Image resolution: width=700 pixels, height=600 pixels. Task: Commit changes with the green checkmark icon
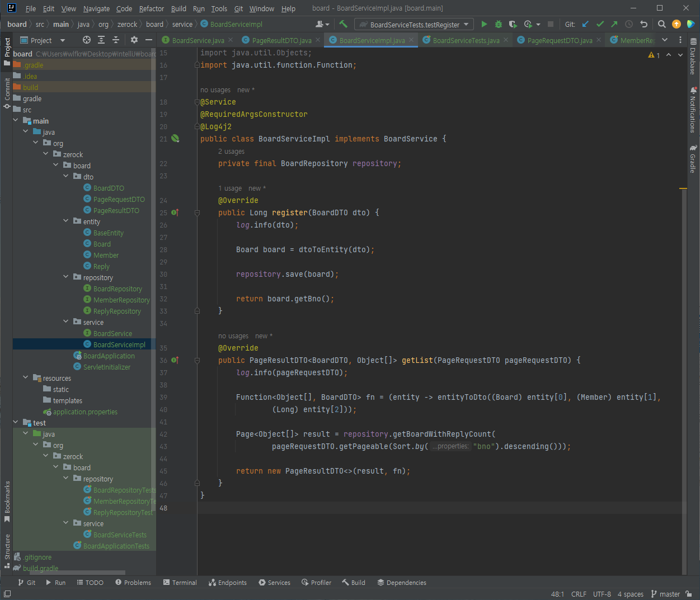click(600, 24)
